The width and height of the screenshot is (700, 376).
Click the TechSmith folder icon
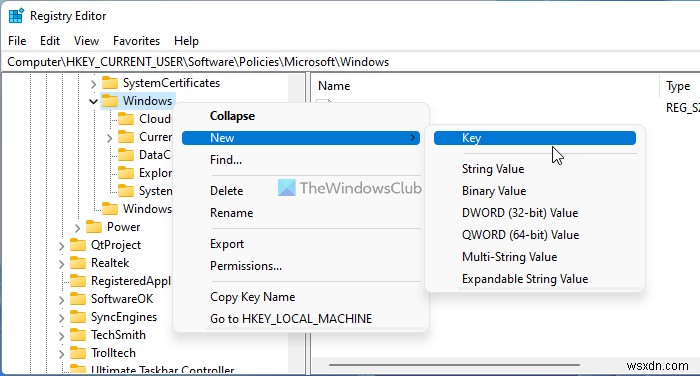click(x=78, y=335)
